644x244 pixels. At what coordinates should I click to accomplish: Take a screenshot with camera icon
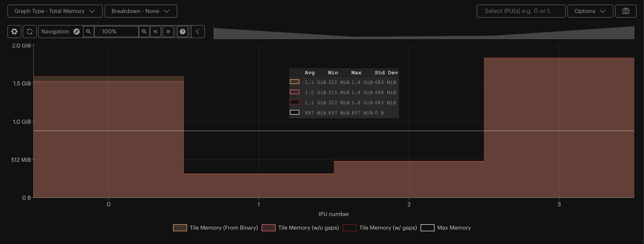pos(626,11)
